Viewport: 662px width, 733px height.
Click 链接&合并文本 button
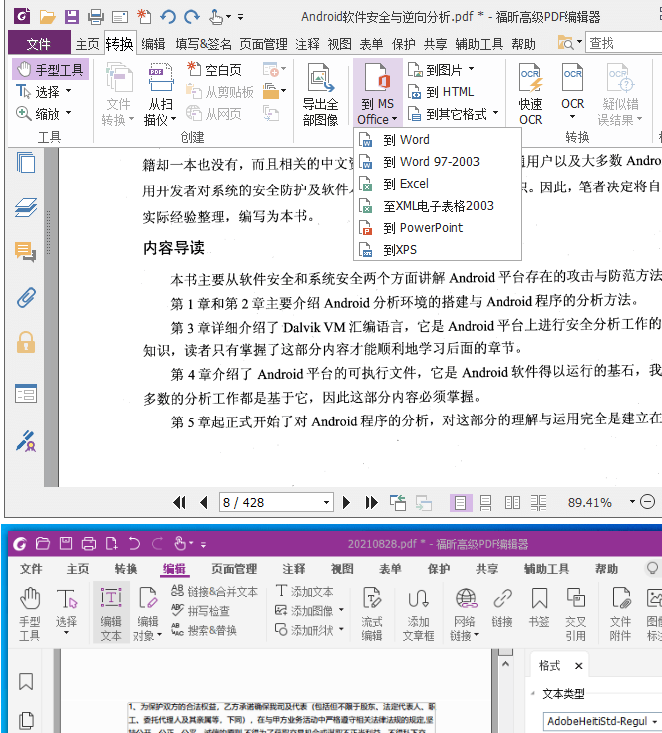[x=215, y=591]
